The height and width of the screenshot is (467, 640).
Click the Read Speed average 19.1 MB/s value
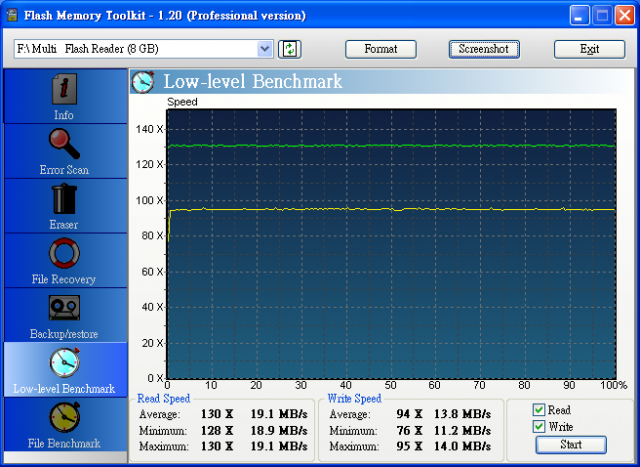click(279, 414)
